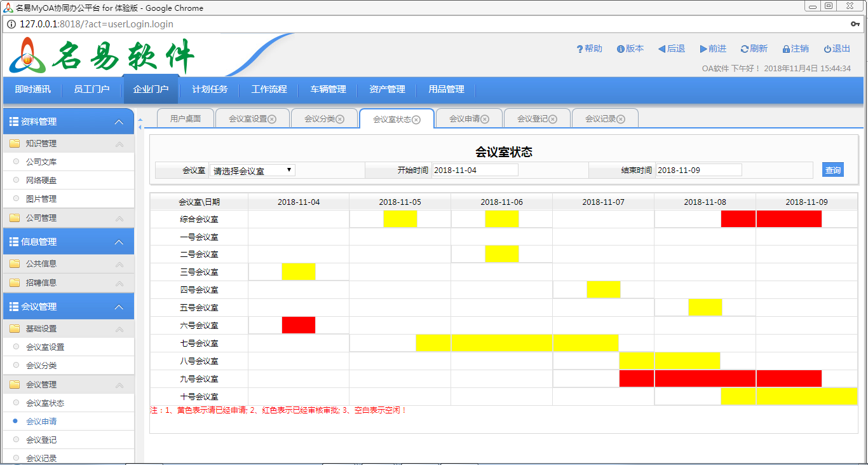Click the back arrow icon
This screenshot has width=868, height=465.
(661, 49)
